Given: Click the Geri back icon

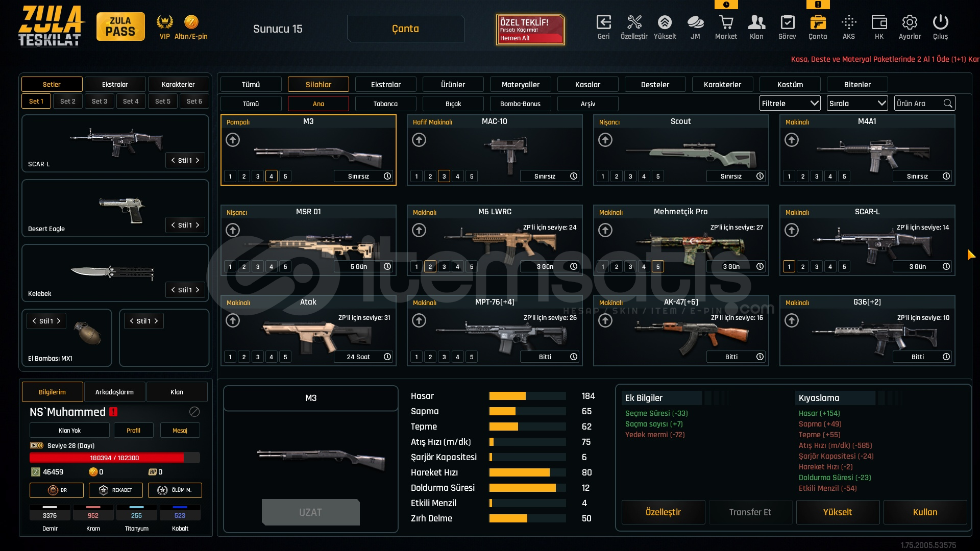Looking at the screenshot, I should click(603, 23).
